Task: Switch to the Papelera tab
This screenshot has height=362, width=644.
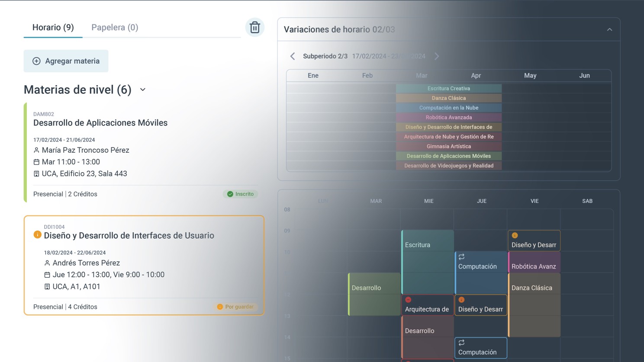Action: 114,27
